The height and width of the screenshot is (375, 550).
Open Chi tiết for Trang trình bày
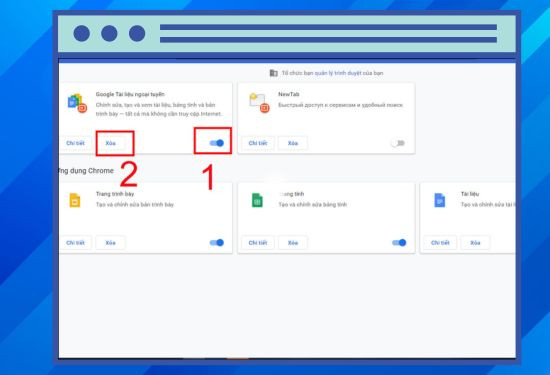pos(75,243)
